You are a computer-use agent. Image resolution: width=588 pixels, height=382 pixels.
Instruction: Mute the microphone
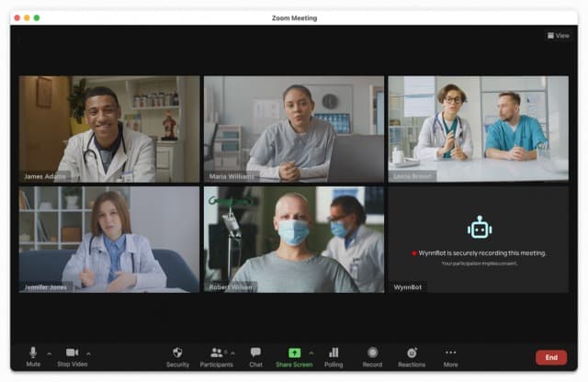33,356
